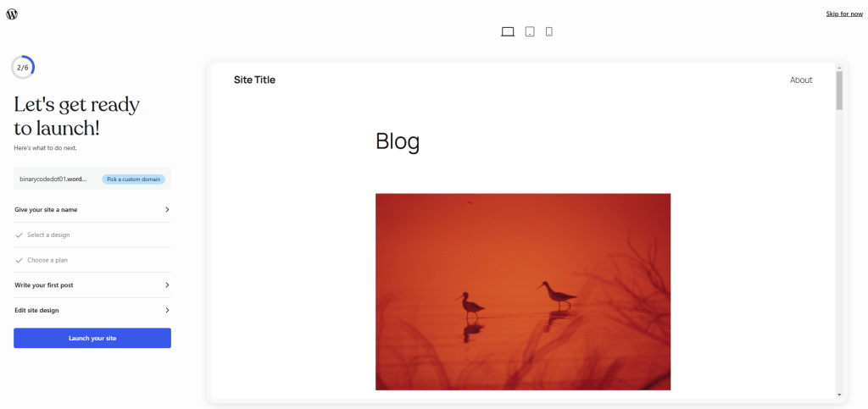Expand Give your site a name chevron

point(167,209)
